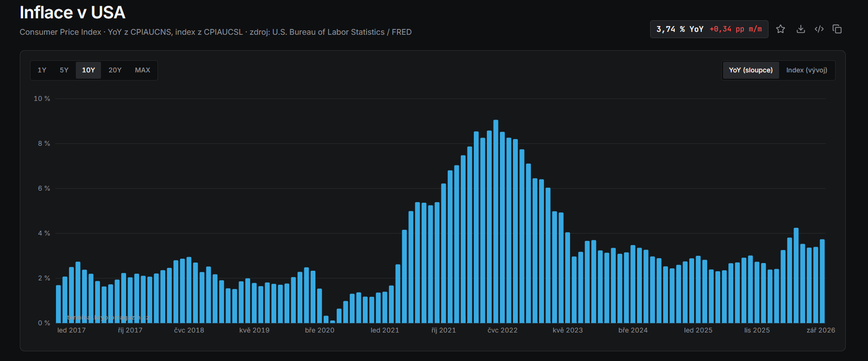
Task: Click the 'čvc 2018' axis label
Action: (189, 330)
